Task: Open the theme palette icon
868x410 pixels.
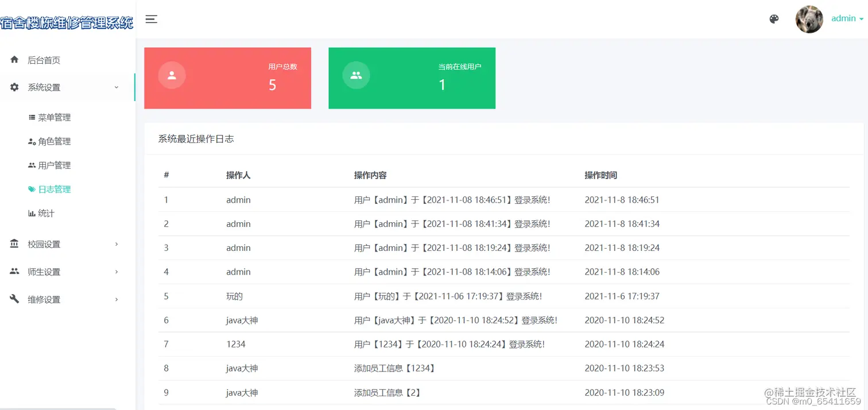Action: (x=774, y=19)
